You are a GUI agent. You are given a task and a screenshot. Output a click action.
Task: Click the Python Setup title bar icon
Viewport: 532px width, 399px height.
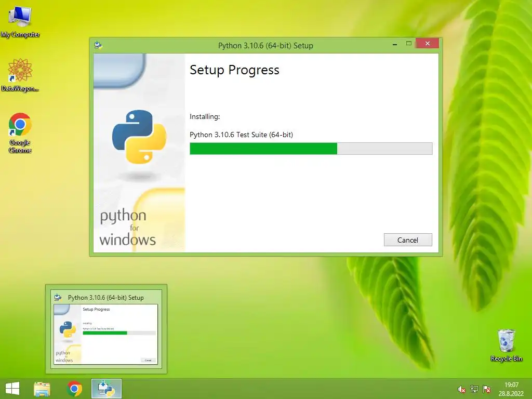(98, 45)
